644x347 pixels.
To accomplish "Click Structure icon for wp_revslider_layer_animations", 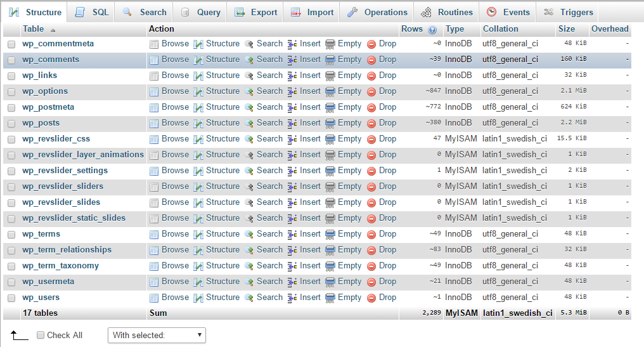I will (198, 155).
